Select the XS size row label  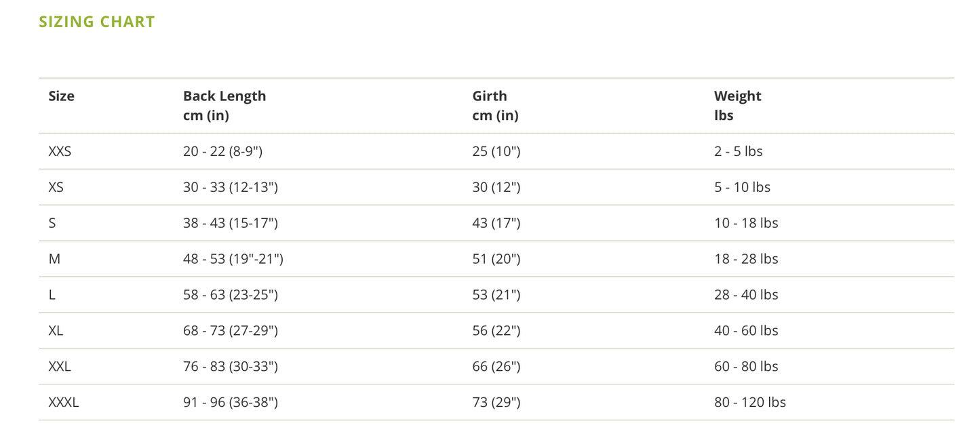[56, 187]
